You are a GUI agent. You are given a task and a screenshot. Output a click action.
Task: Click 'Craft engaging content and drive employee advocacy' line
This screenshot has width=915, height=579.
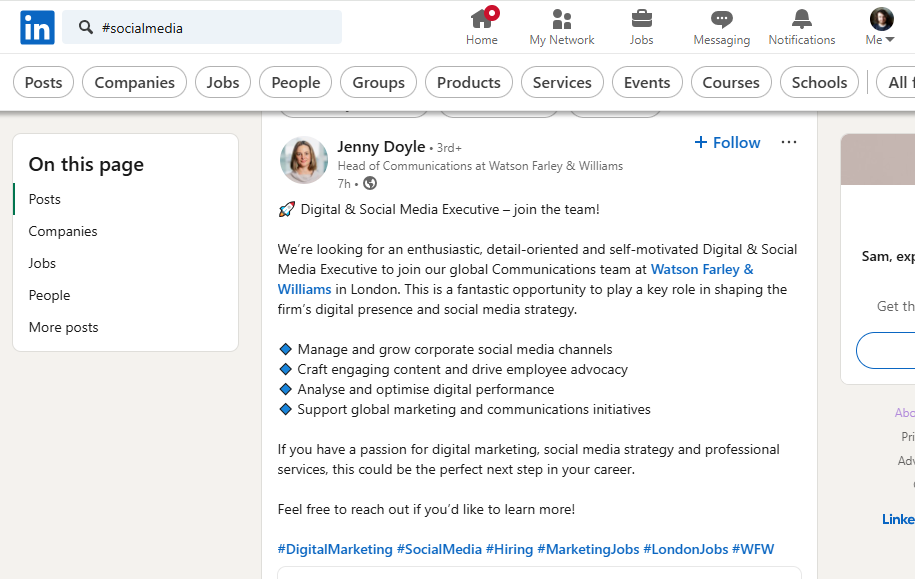click(x=462, y=369)
